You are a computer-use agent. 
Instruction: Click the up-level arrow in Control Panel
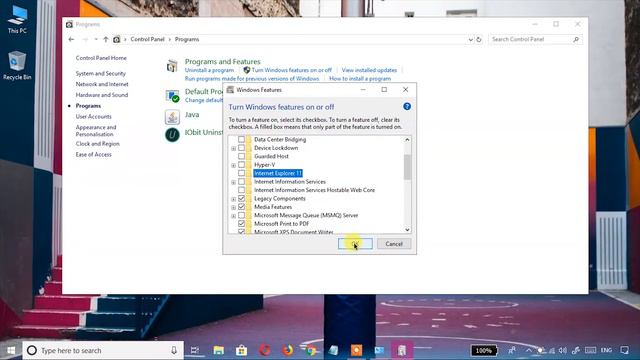[x=106, y=39]
